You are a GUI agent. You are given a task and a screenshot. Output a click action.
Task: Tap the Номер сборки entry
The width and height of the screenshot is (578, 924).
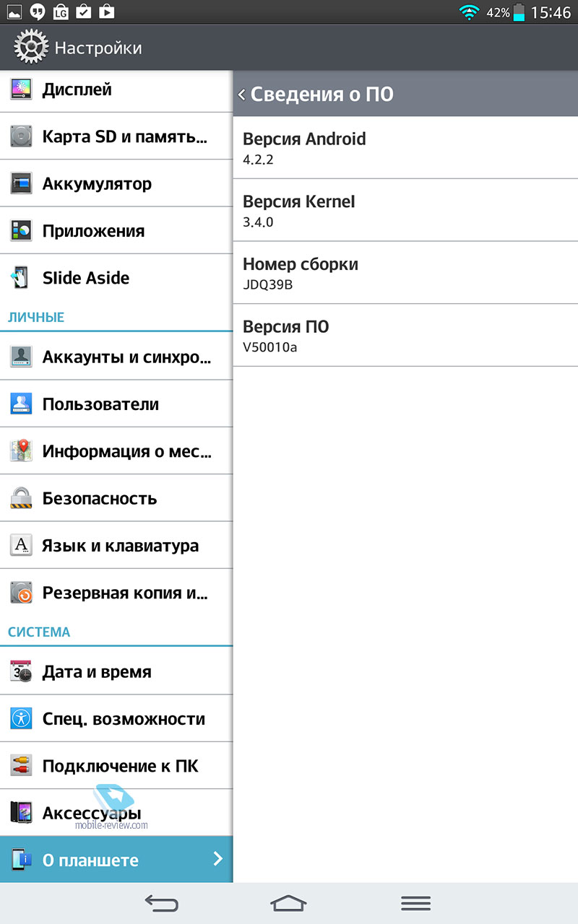[405, 273]
